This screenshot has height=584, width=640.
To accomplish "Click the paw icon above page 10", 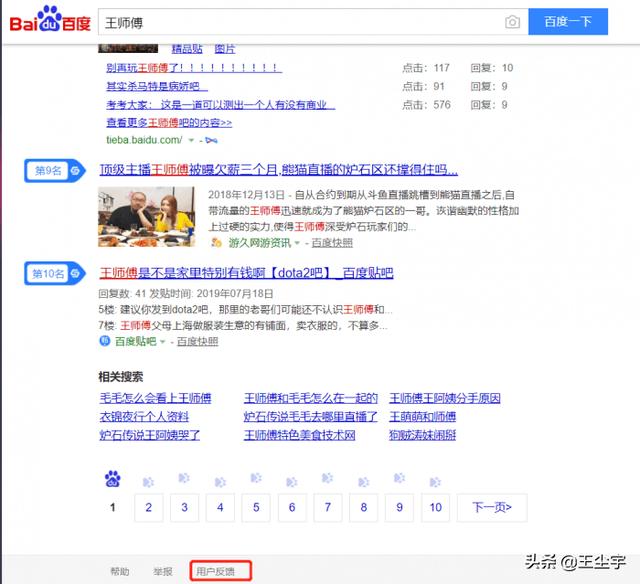I will (435, 480).
